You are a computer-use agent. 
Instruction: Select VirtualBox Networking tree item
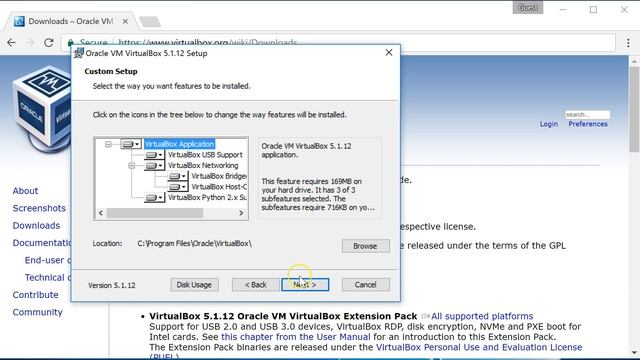(x=203, y=165)
